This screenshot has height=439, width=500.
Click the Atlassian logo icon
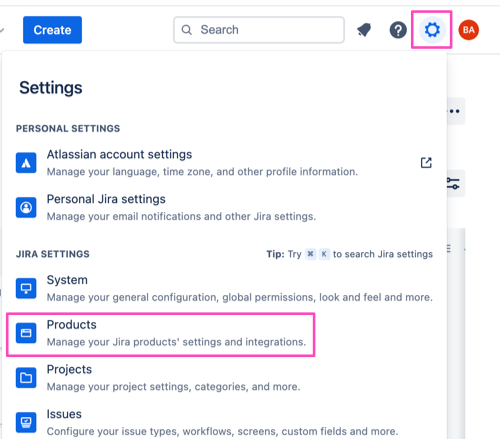(x=26, y=163)
